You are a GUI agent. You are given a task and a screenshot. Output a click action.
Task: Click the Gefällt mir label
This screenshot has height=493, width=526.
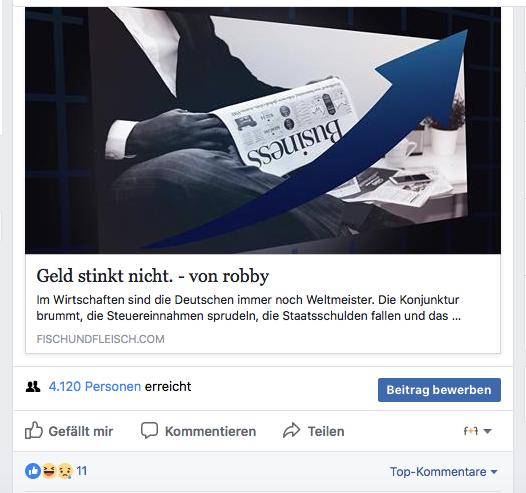[81, 431]
